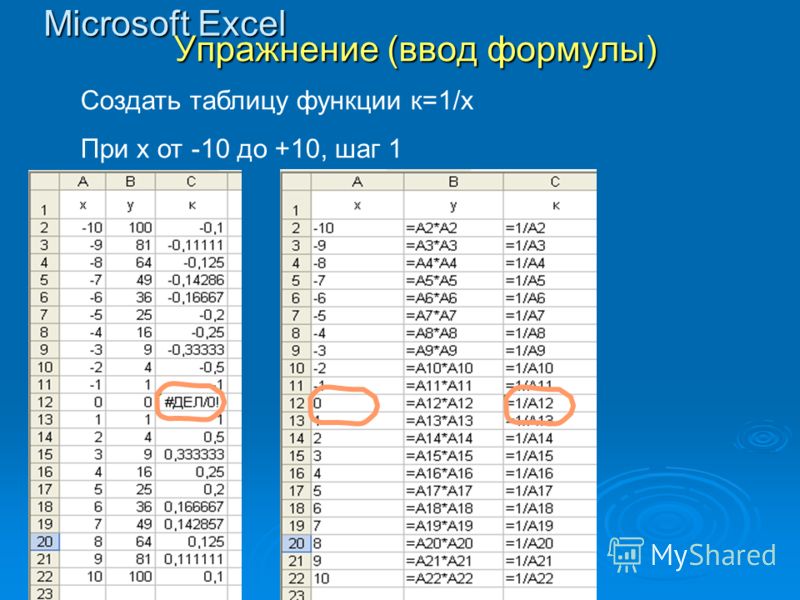This screenshot has width=800, height=600.
Task: Select formula cell =1/A15
Action: pyautogui.click(x=549, y=456)
